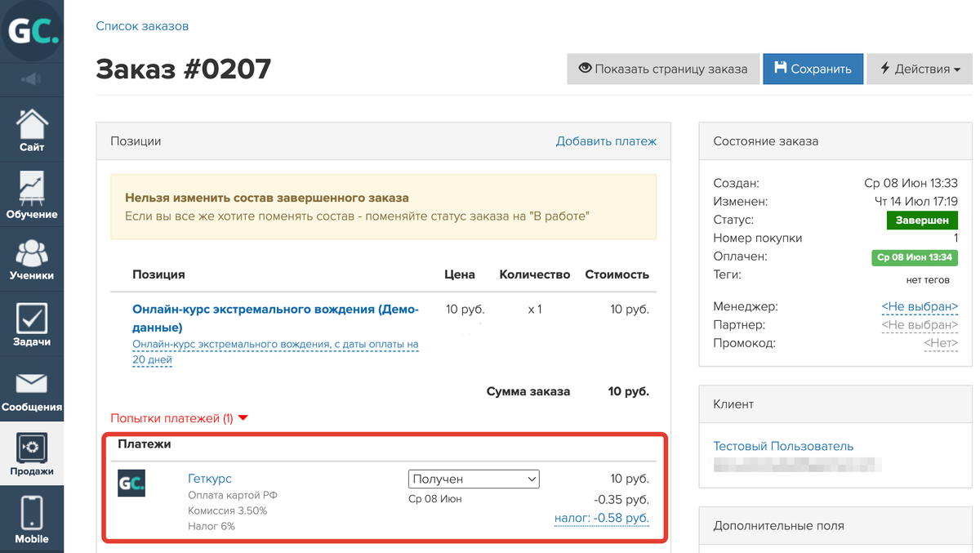Click the Заказ #0207 heading
This screenshot has height=553, width=980.
(183, 69)
